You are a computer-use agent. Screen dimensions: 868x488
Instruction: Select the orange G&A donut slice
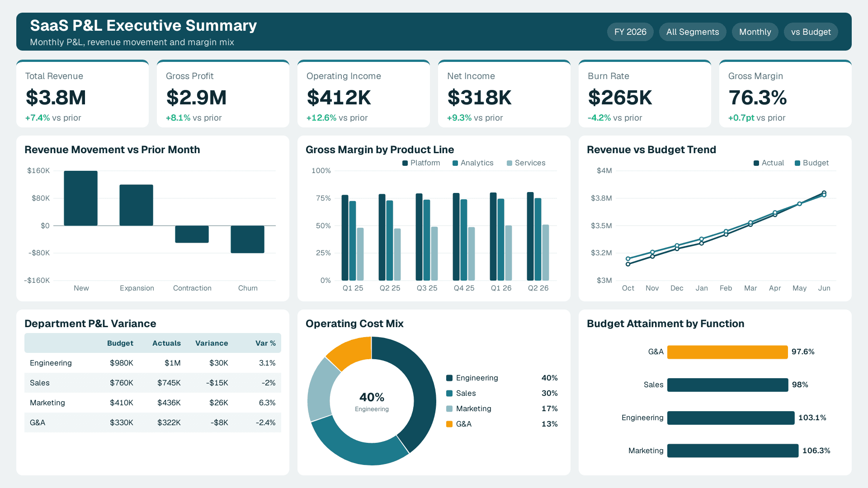point(352,352)
